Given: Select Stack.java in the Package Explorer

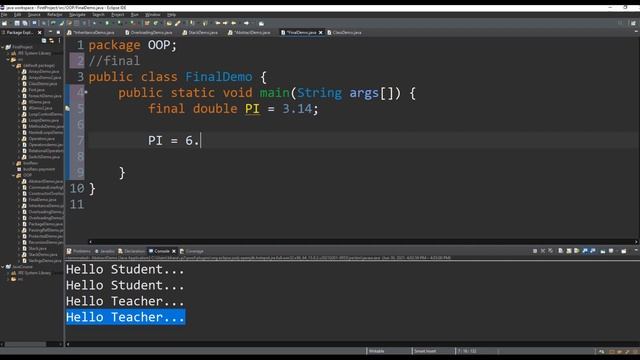Looking at the screenshot, I should pyautogui.click(x=34, y=249).
